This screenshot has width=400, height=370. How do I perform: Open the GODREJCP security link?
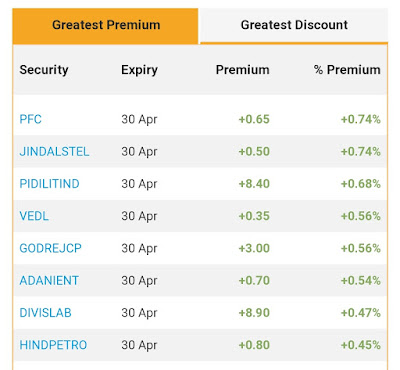pyautogui.click(x=50, y=248)
